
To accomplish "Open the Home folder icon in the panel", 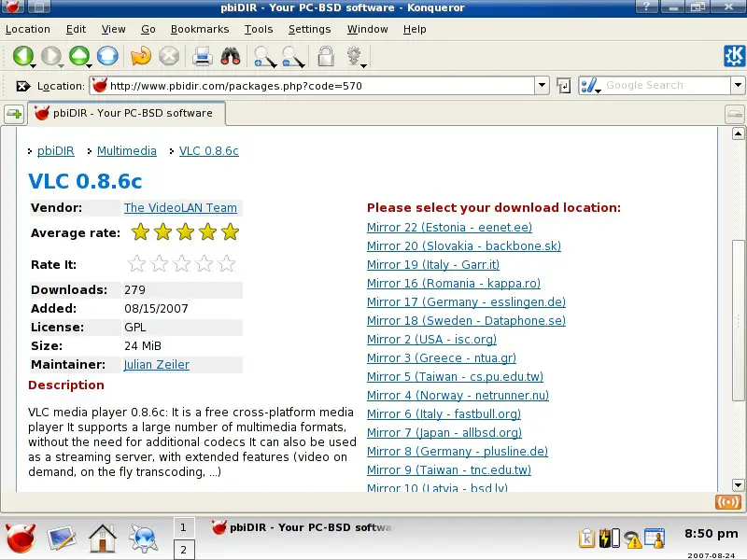I will 103,539.
